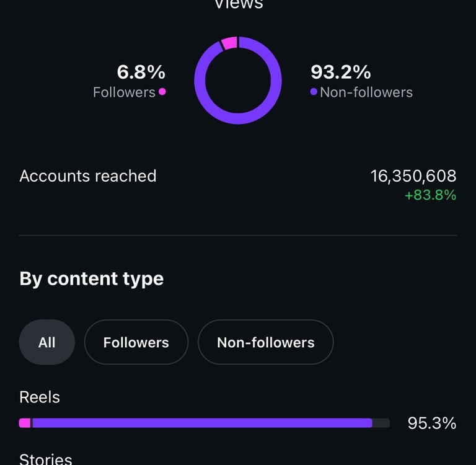Click the purple Non-followers legend dot
This screenshot has height=465, width=476.
click(314, 92)
